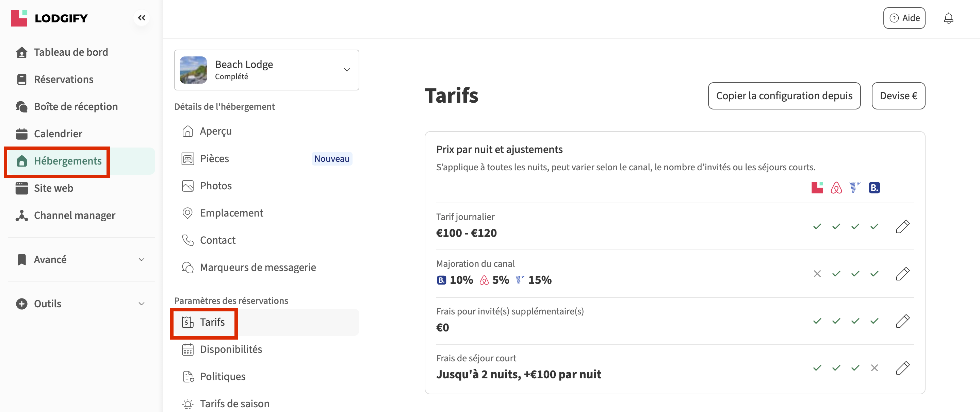This screenshot has height=412, width=980.
Task: Edit Majoration du canal with pencil
Action: 902,274
